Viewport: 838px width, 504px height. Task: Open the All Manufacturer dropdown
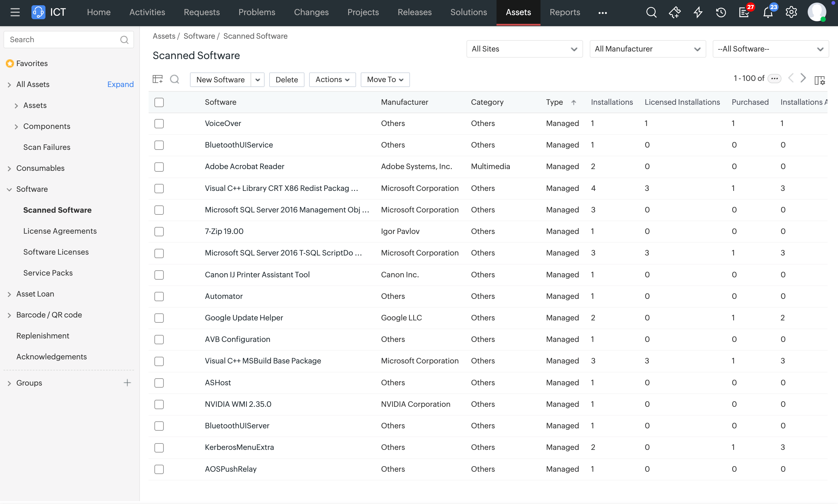pyautogui.click(x=647, y=49)
